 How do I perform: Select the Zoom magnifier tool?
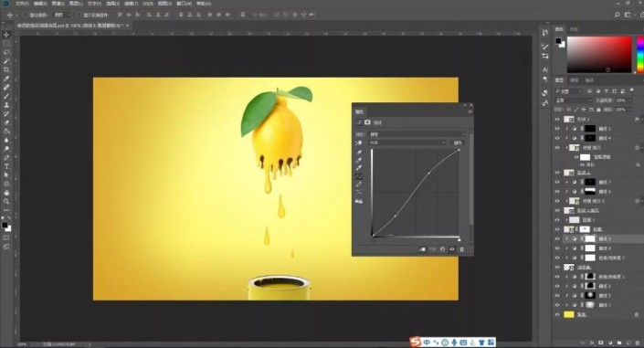[6, 201]
